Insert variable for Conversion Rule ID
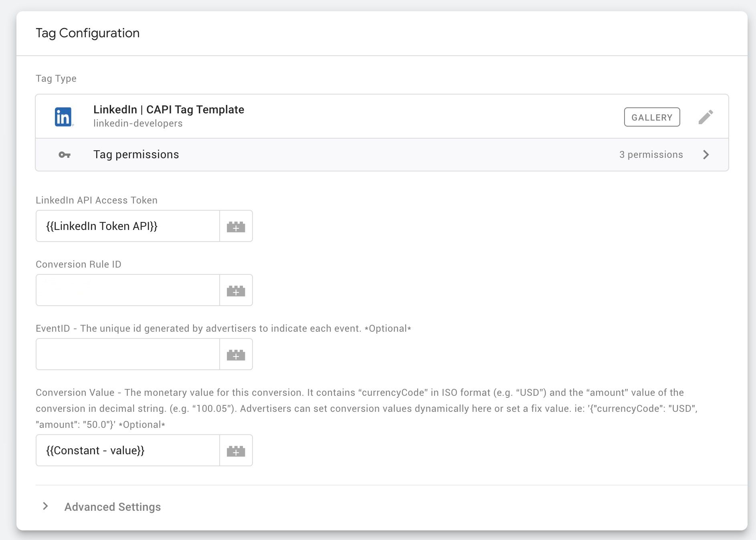 [236, 290]
